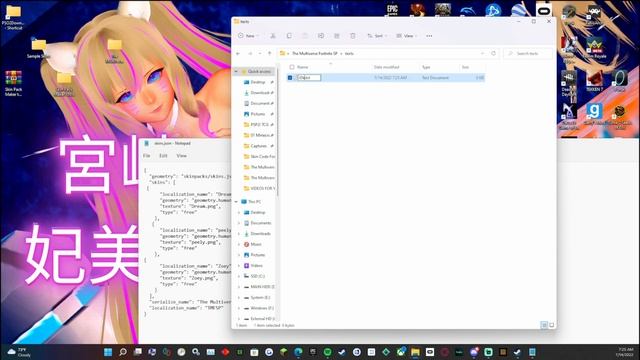Open the See more (three dots) menu
640x360 pixels.
pyautogui.click(x=429, y=36)
